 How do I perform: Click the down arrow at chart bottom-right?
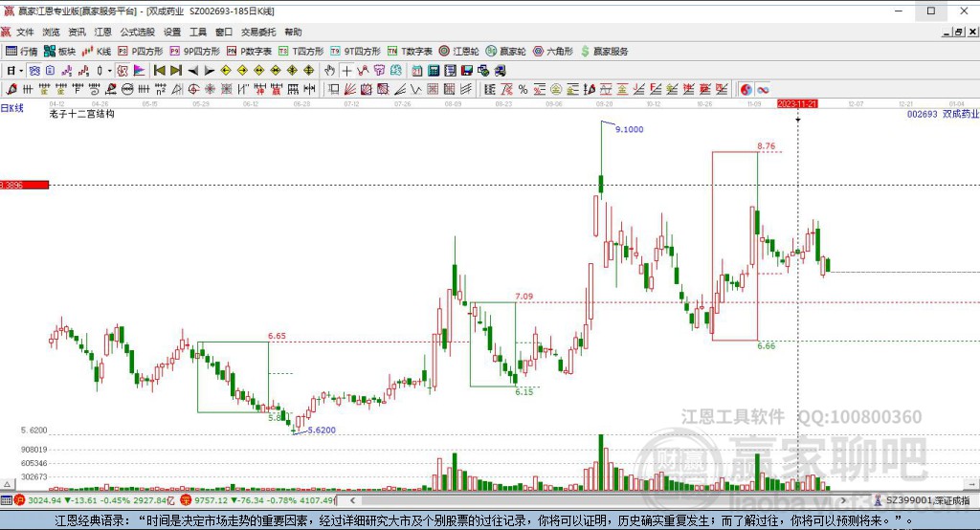(972, 484)
